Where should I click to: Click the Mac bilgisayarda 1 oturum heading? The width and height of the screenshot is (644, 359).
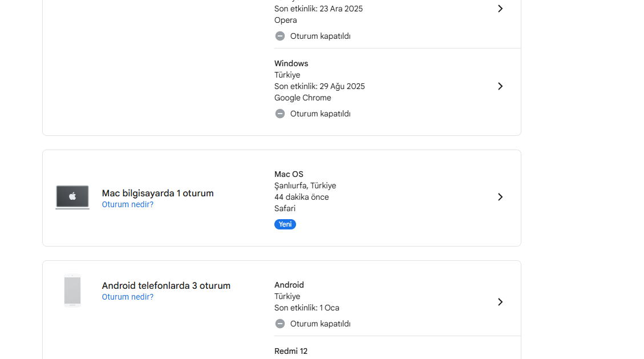coord(157,193)
